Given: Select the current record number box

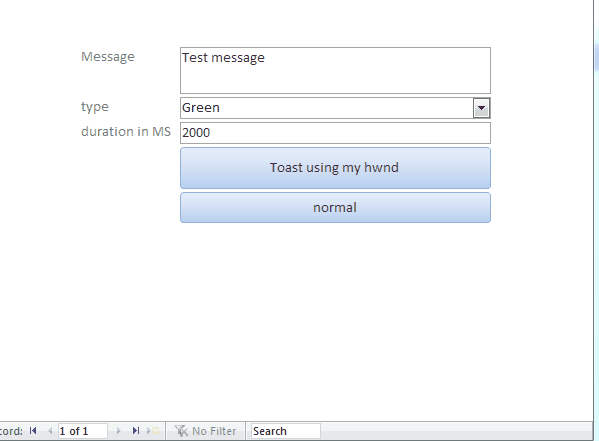Looking at the screenshot, I should coord(83,431).
